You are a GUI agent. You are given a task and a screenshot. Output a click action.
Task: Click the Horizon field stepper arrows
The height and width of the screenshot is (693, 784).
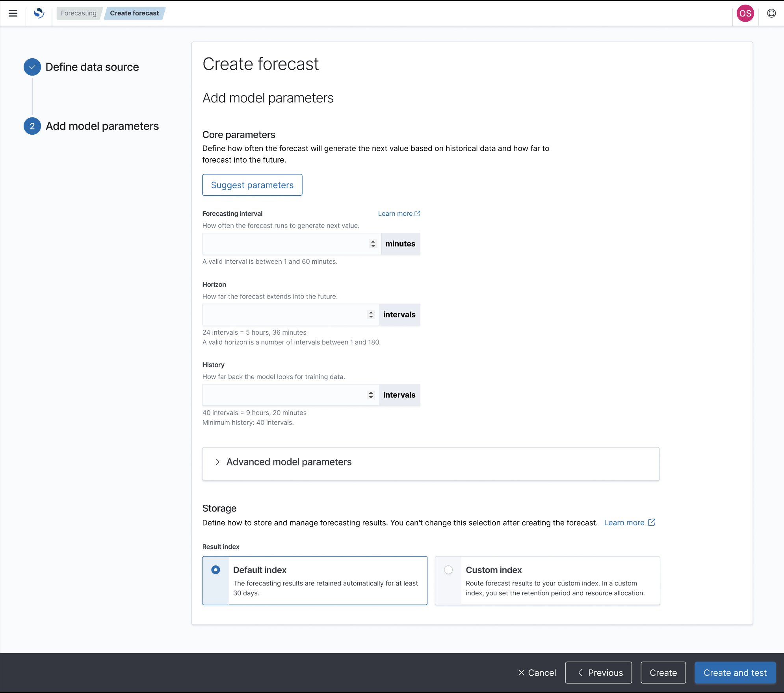[x=371, y=315]
